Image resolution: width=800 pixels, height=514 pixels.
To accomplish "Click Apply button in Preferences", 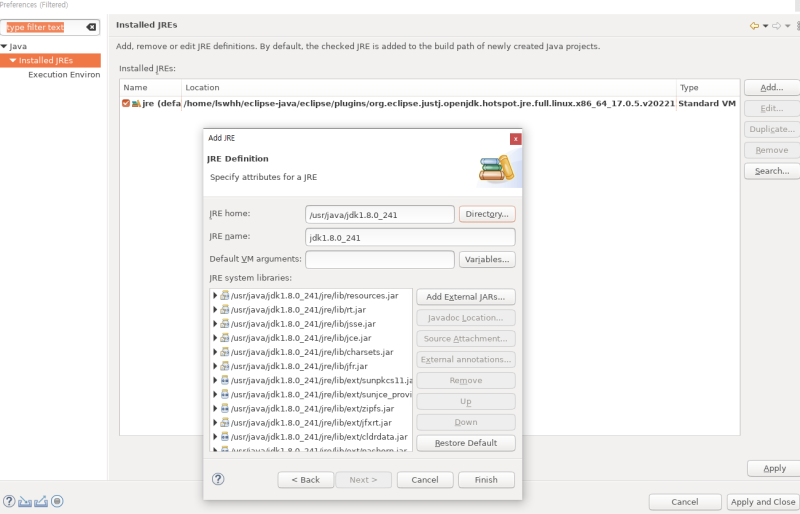I will 774,468.
